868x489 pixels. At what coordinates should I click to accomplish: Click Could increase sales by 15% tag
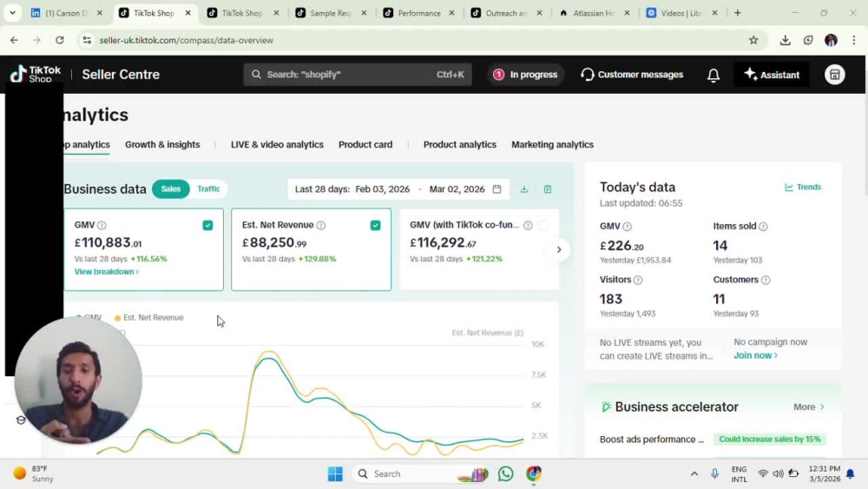(769, 439)
